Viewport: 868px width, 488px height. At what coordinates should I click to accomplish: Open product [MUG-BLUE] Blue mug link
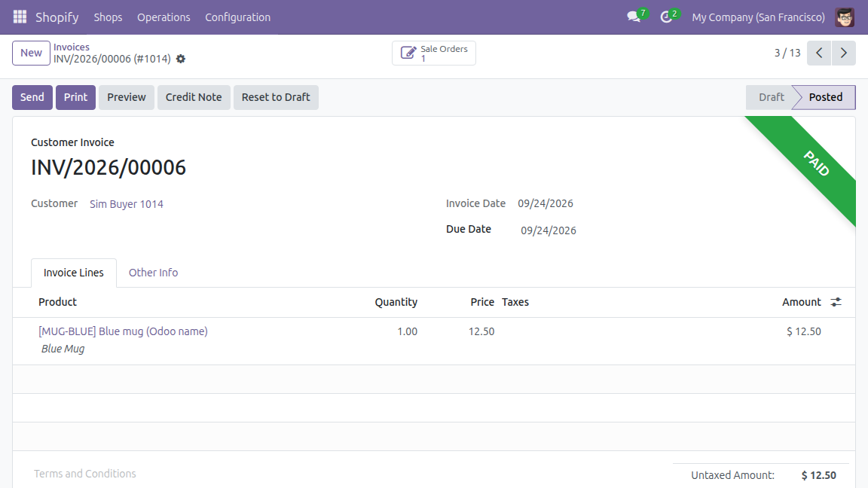pyautogui.click(x=123, y=331)
